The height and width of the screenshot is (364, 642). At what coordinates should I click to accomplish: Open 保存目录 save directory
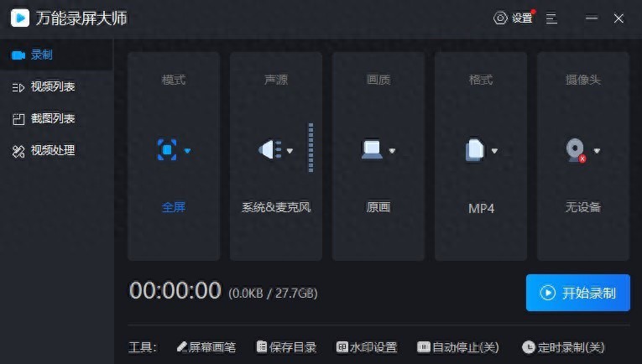coord(286,347)
